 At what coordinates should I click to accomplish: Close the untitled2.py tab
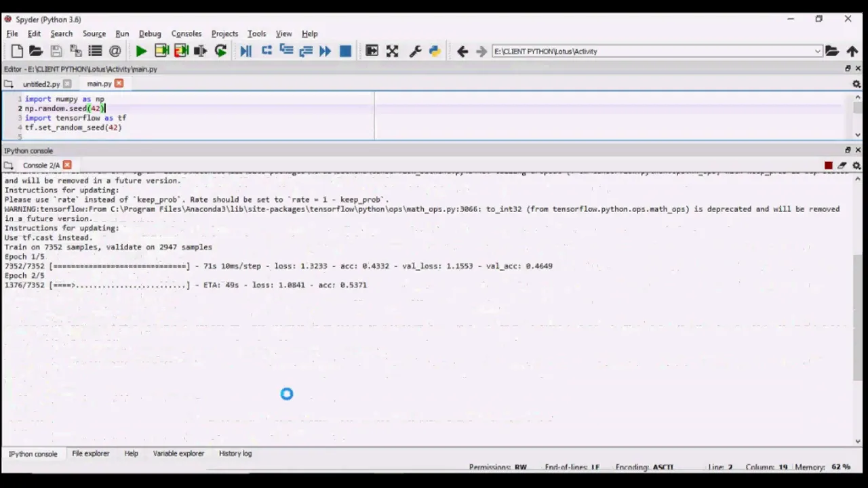(66, 84)
